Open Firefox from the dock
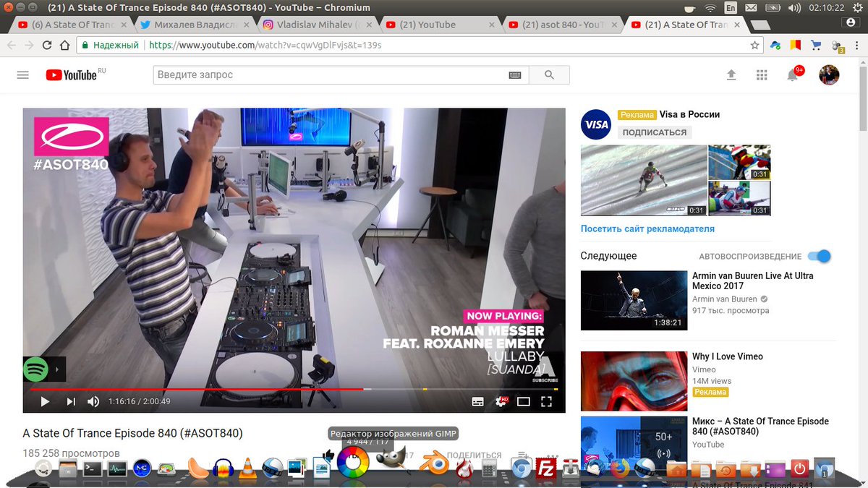Image resolution: width=868 pixels, height=488 pixels. 619,468
